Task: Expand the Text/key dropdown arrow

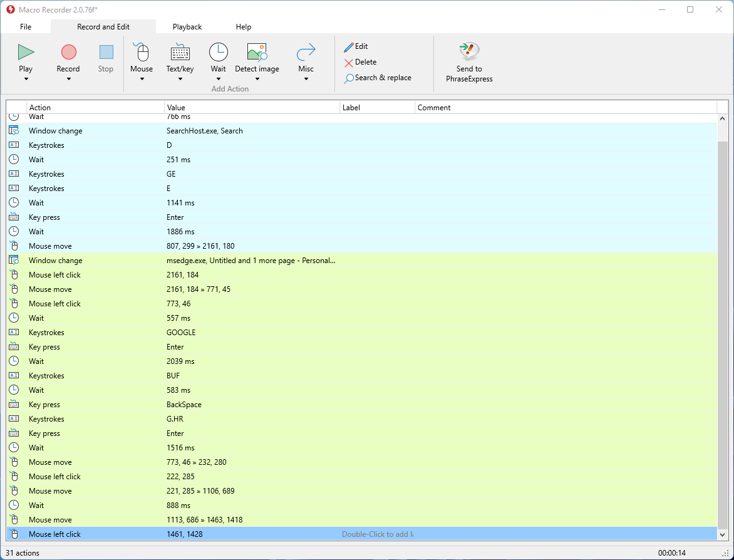Action: [x=180, y=79]
